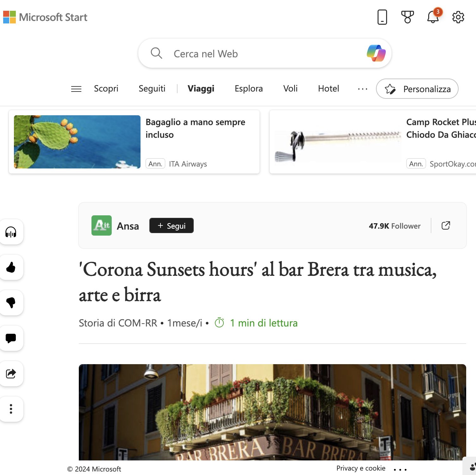Share the article via share icon

coord(11,374)
